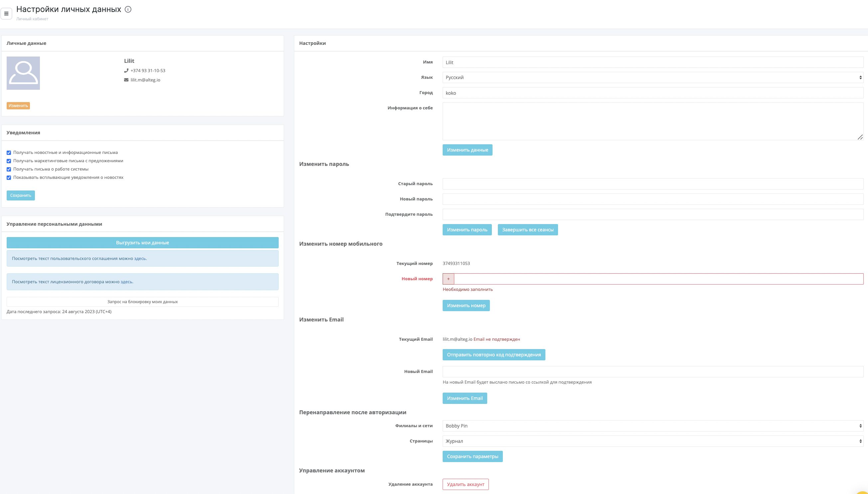Viewport: 868px width, 494px height.
Task: Toggle Показывать всплывающие уведомления о новостях checkbox
Action: point(9,178)
